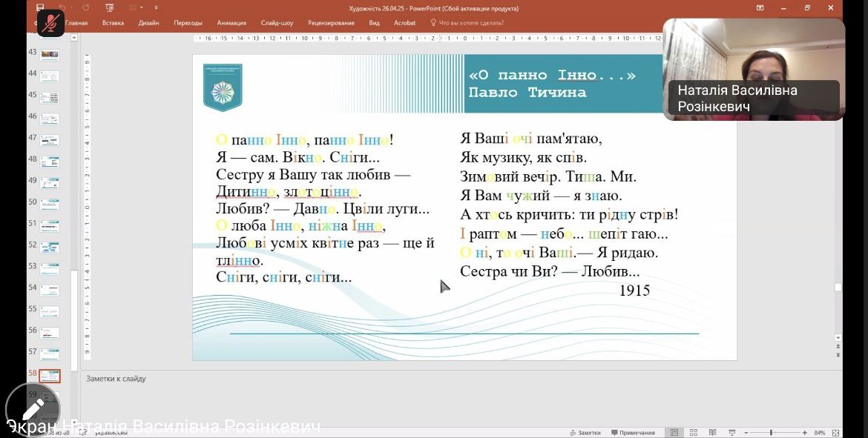Screen dimensions: 868x438
Task: Tap the muted microphone icon
Action: (50, 23)
